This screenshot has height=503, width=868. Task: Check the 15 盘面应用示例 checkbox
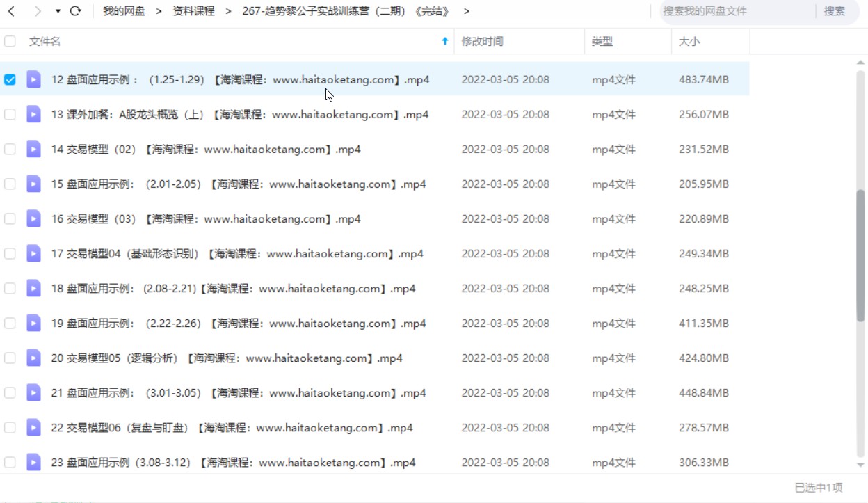(x=10, y=184)
